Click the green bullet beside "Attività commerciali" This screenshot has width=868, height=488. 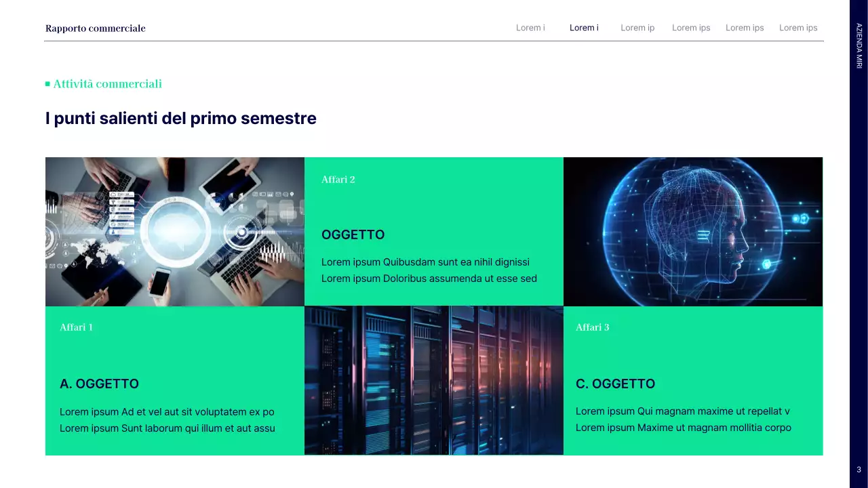47,83
